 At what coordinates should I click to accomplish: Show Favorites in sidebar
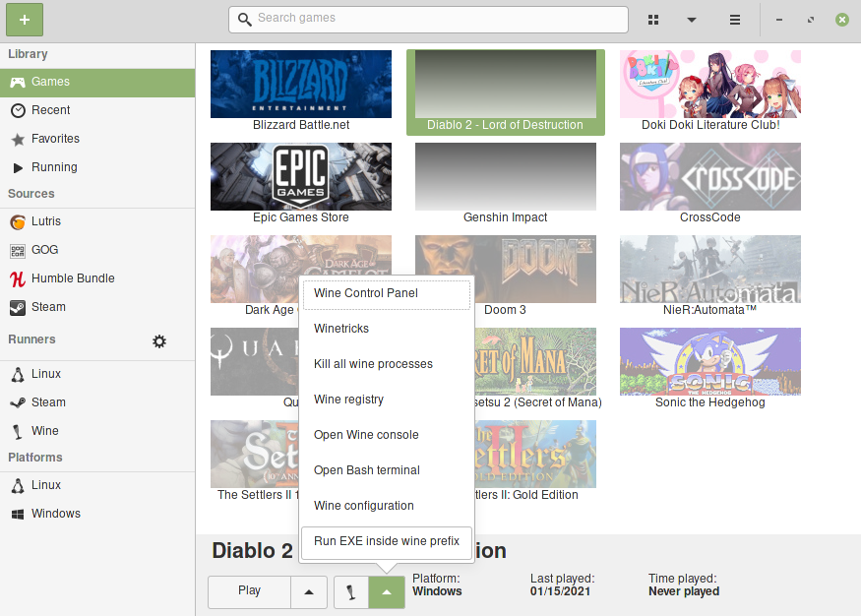pyautogui.click(x=97, y=139)
